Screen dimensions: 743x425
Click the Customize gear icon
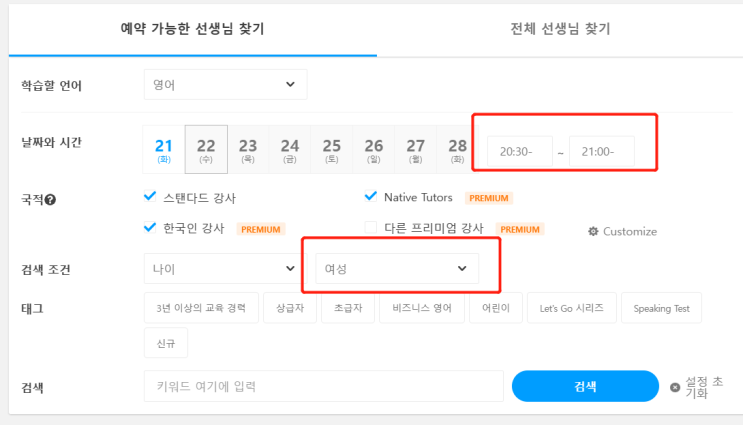pos(593,231)
